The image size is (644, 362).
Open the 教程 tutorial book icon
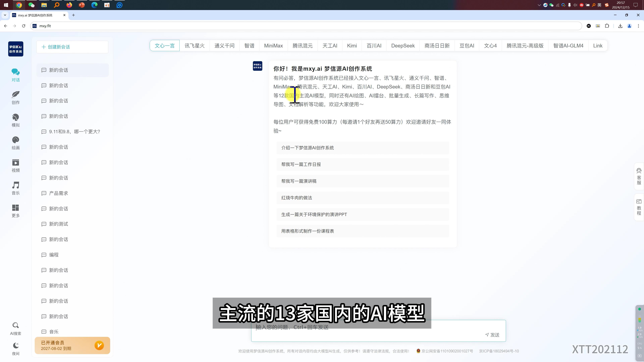click(x=639, y=202)
